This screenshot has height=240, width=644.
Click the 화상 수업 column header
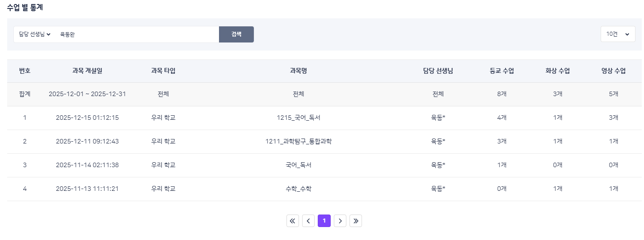[x=557, y=71]
